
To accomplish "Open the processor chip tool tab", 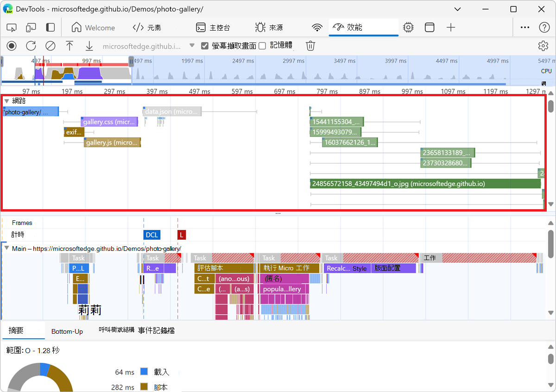I will pos(408,27).
